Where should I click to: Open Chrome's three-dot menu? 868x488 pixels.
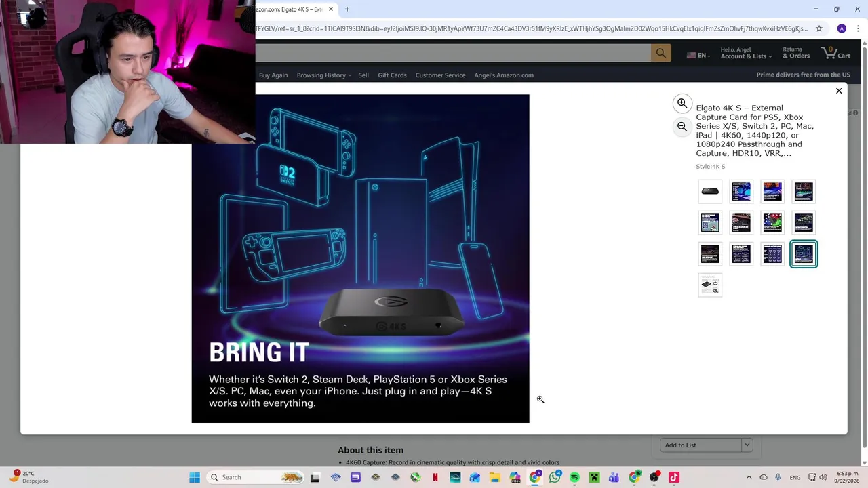(x=858, y=28)
